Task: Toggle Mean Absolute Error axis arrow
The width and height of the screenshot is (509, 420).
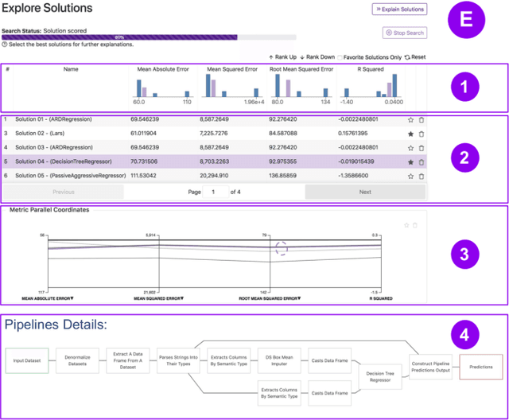Action: tap(72, 298)
